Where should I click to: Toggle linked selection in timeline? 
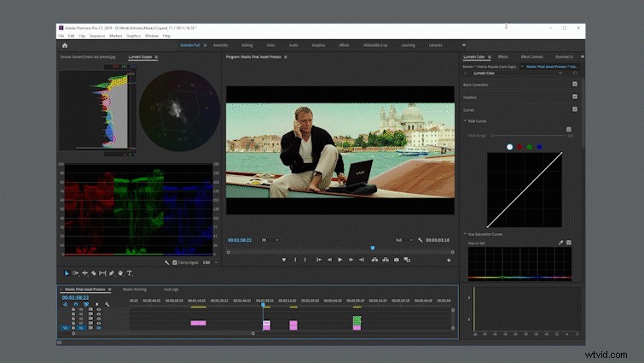(x=86, y=304)
